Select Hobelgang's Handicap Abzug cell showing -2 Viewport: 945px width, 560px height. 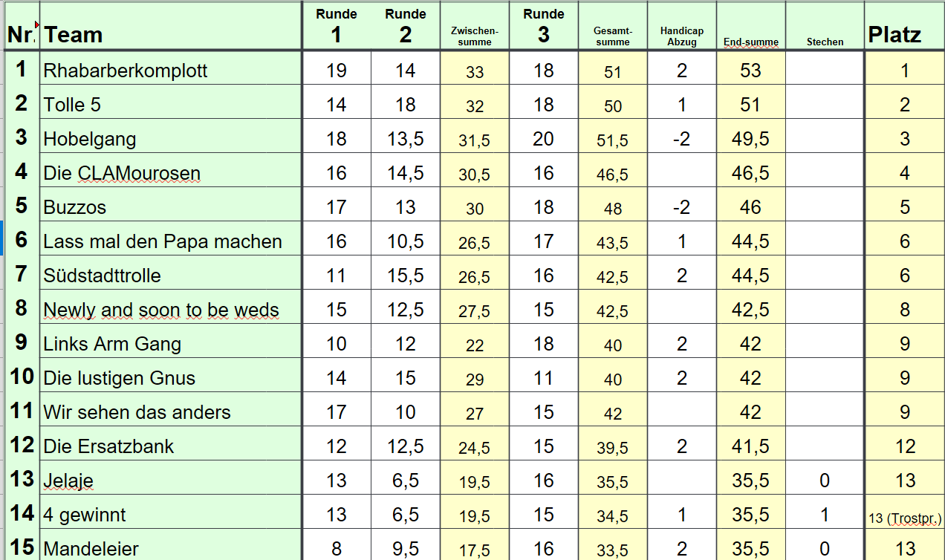(x=681, y=139)
